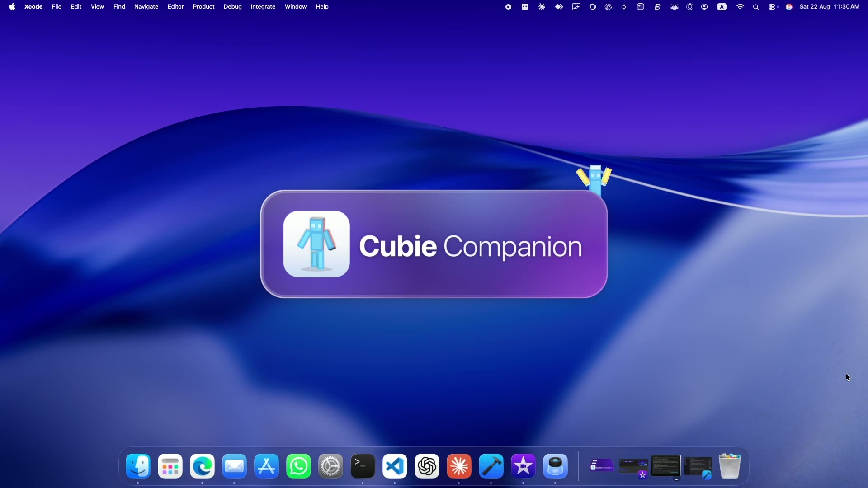Restore minimized Xcode window in the dock

pos(698,467)
